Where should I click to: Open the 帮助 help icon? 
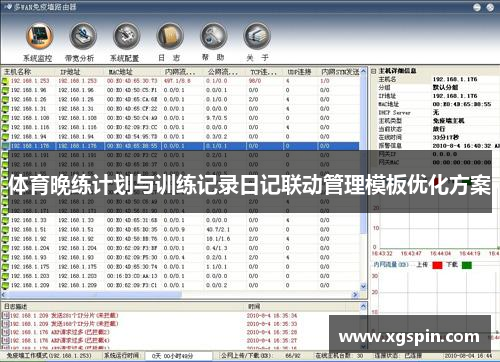tap(213, 36)
